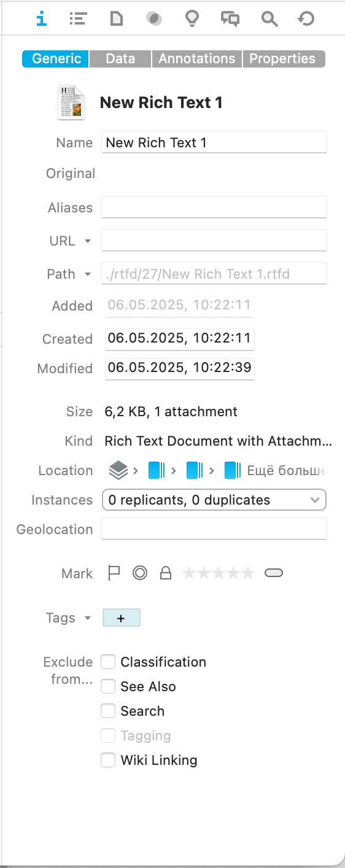The image size is (345, 868).
Task: Open the table of contents inspector
Action: 77,19
